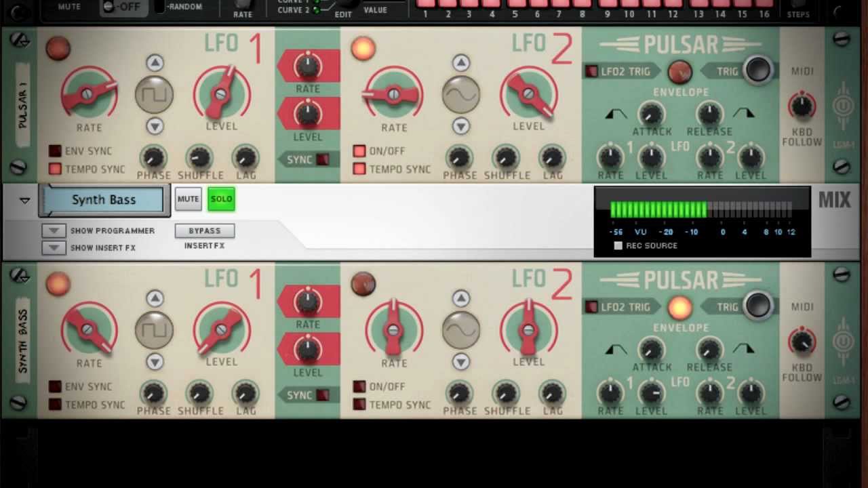
Task: Click the LFO 1 Shuffle knob on Pulsar 1
Action: (x=199, y=158)
